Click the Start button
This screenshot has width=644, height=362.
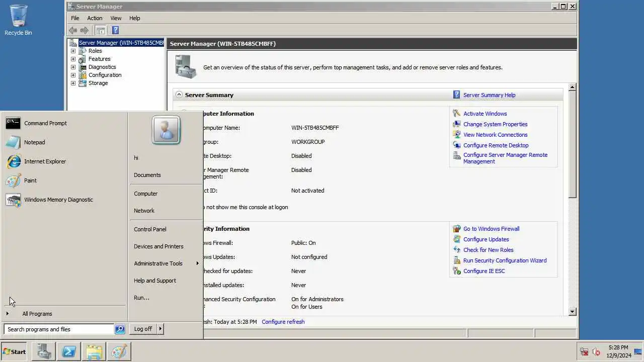(x=14, y=351)
